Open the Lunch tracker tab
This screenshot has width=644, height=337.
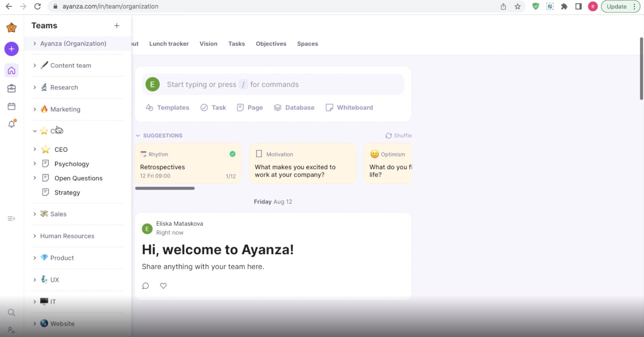pos(169,44)
